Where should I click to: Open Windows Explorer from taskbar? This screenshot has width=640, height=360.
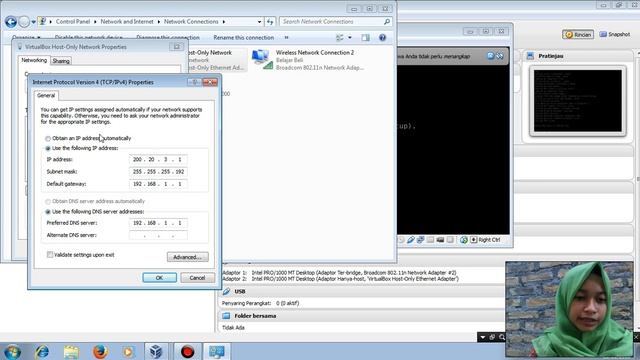click(71, 351)
